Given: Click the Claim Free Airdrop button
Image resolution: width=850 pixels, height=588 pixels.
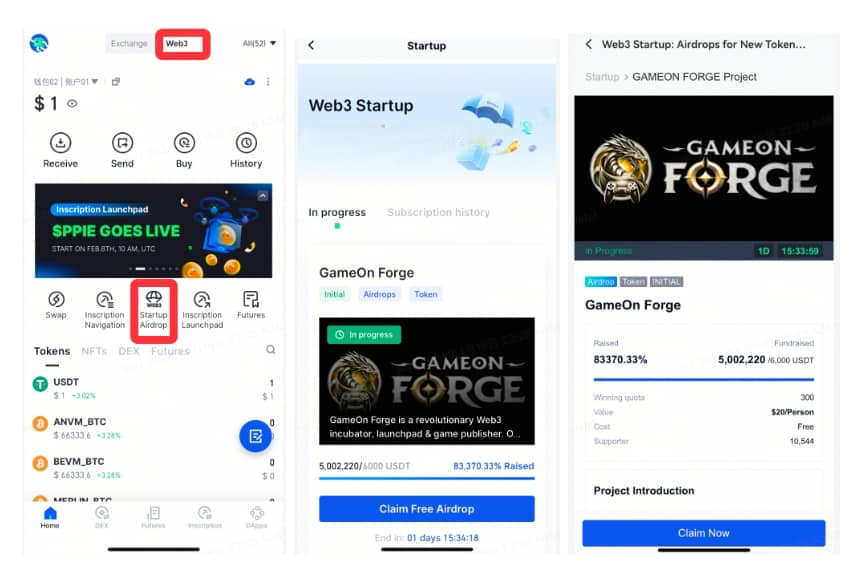Looking at the screenshot, I should point(427,509).
